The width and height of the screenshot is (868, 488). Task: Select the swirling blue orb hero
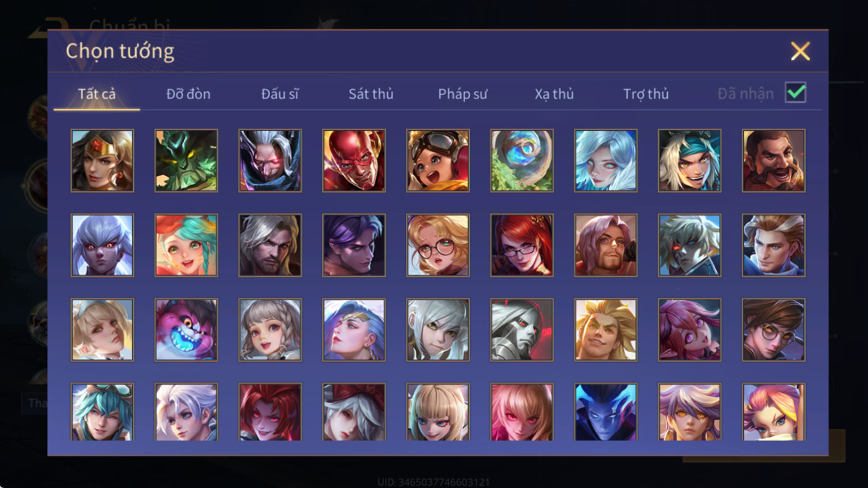(522, 161)
